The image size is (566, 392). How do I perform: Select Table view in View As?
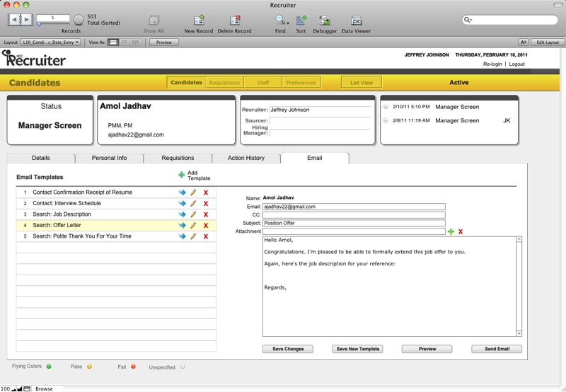135,42
